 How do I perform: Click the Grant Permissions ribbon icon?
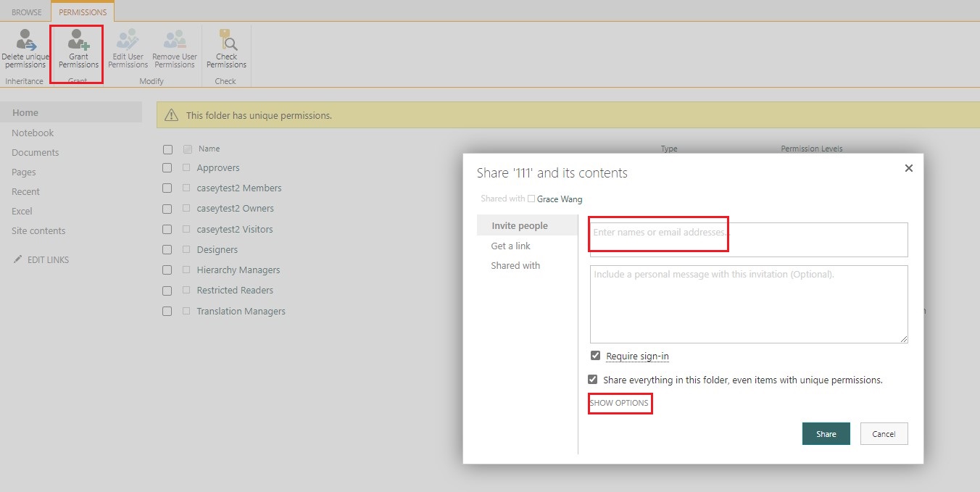point(78,39)
